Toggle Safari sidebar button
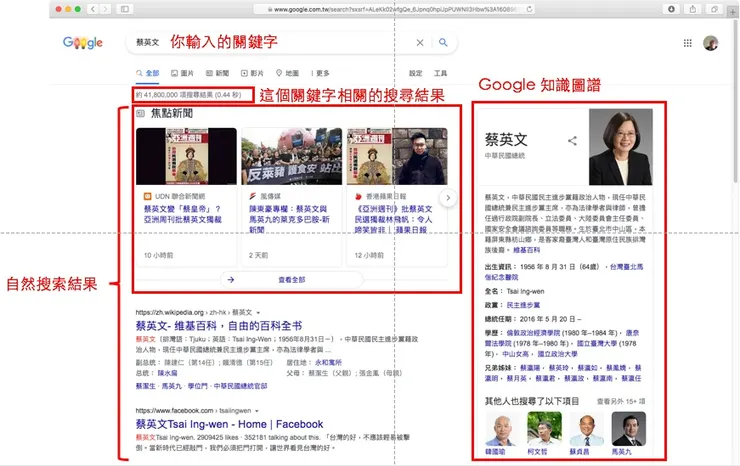740x466 pixels. click(x=125, y=9)
